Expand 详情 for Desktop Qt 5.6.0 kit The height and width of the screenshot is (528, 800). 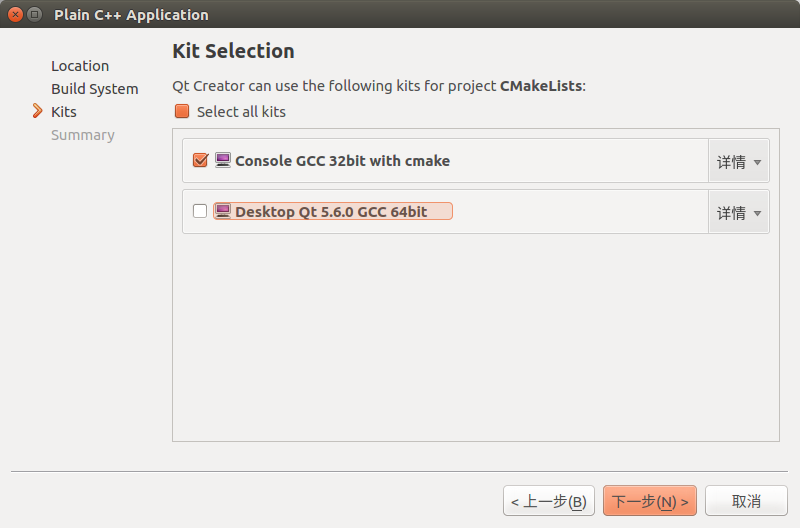(x=738, y=213)
